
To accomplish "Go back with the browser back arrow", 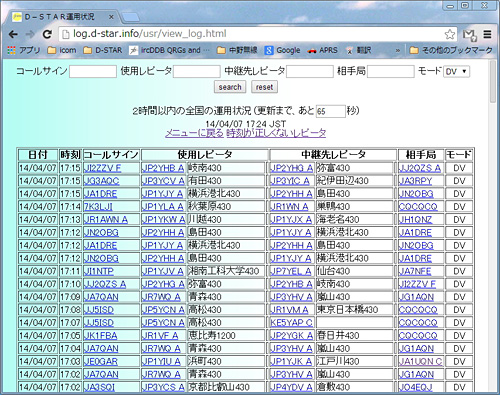I will (x=13, y=34).
